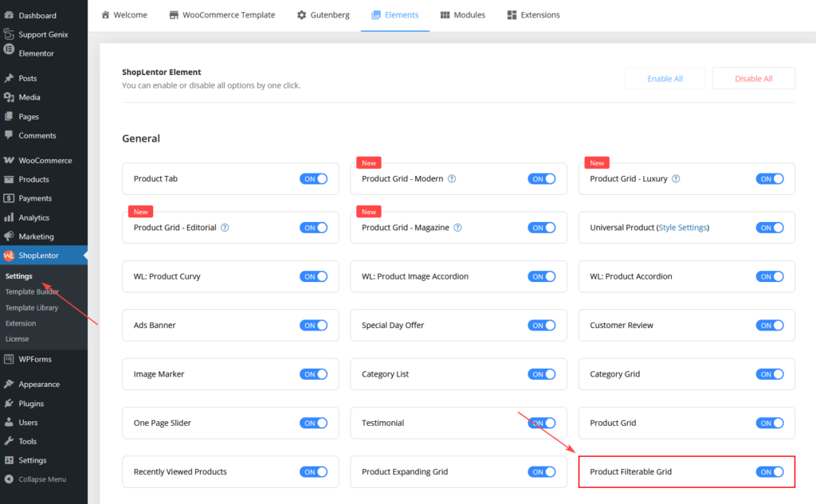This screenshot has height=504, width=816.
Task: Toggle off the Product Filterable Grid switch
Action: (770, 472)
